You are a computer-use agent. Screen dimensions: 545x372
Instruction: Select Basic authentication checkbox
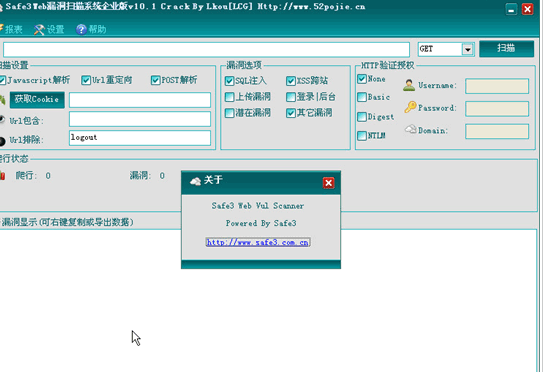coord(362,97)
